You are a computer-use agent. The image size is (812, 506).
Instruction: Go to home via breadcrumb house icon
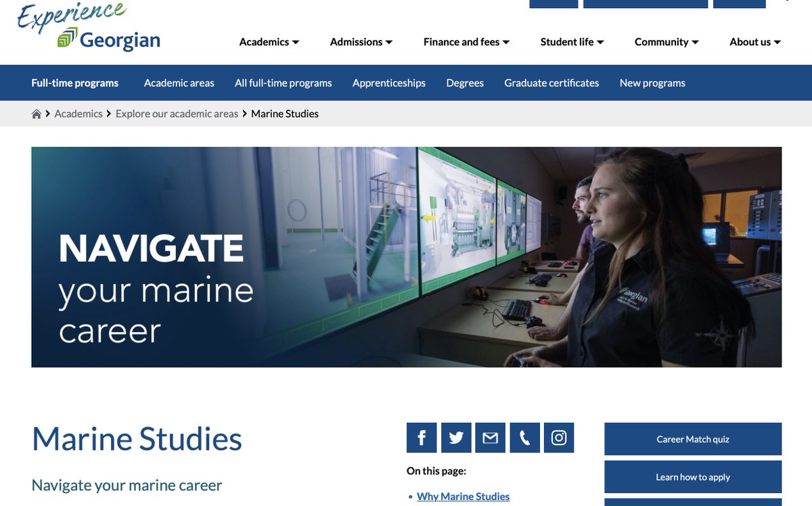[37, 114]
